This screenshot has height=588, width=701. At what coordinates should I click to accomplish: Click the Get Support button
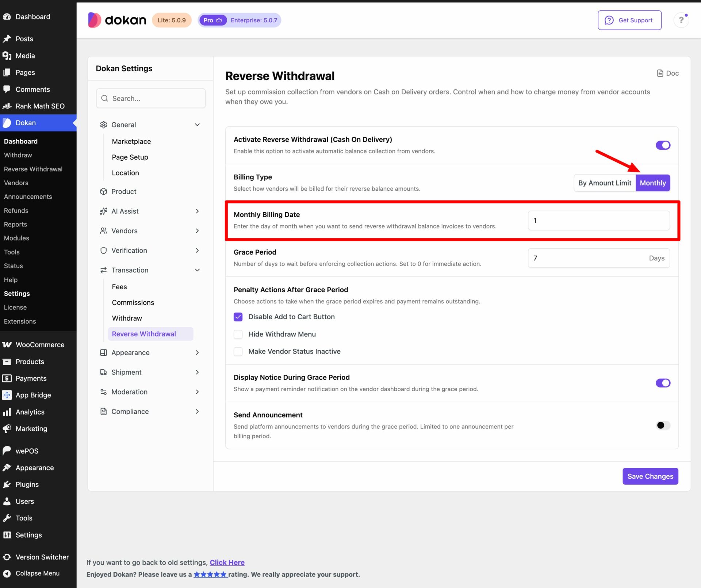pos(629,20)
